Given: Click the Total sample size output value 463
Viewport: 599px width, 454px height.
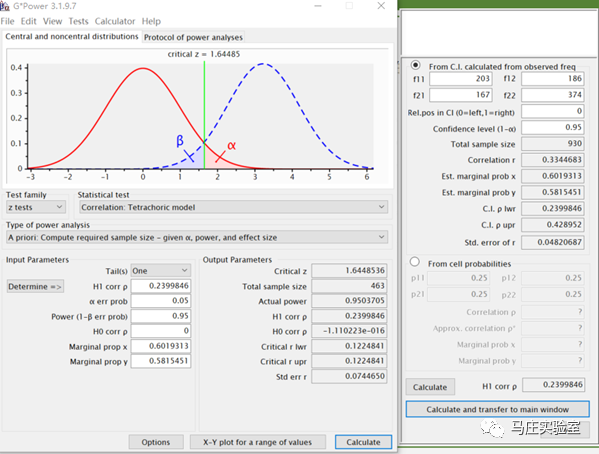Looking at the screenshot, I should tap(349, 286).
